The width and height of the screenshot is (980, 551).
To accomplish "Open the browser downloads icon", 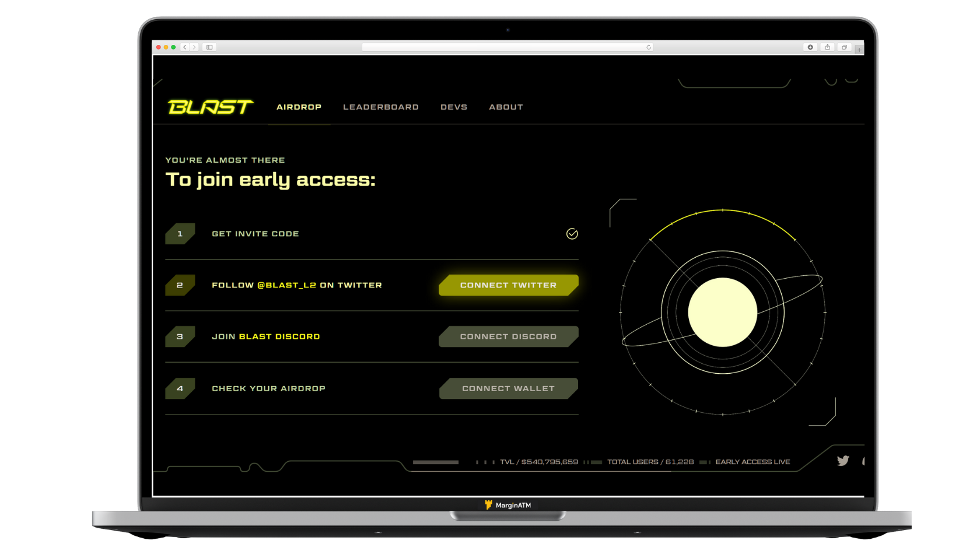I will coord(810,47).
